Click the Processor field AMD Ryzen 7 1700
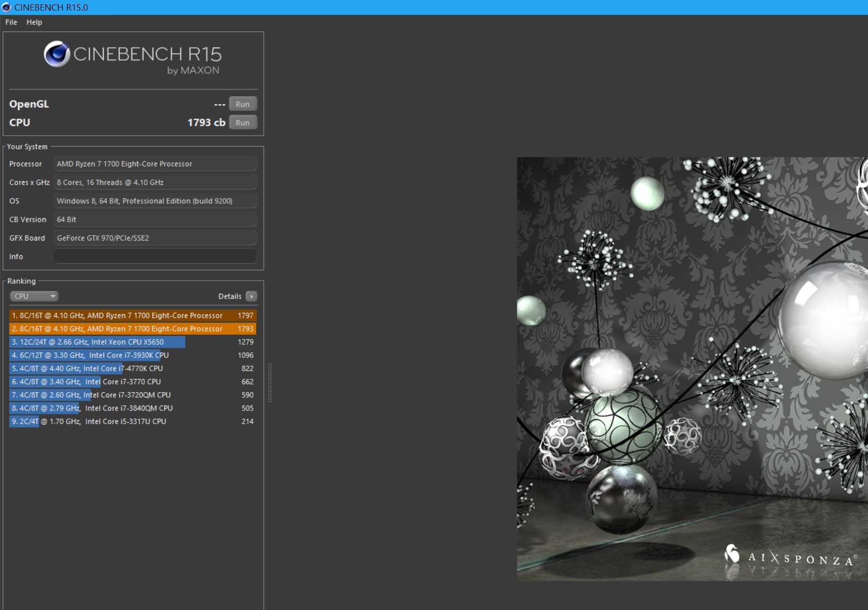 click(x=155, y=164)
